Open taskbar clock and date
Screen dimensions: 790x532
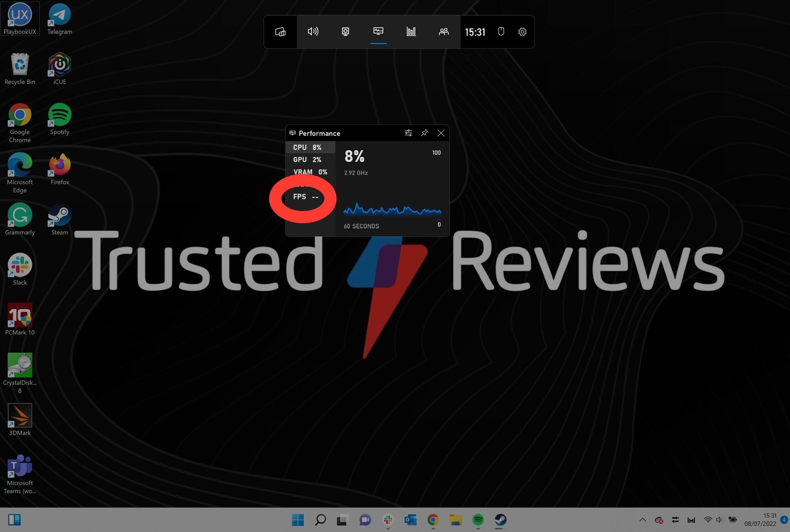coord(760,520)
